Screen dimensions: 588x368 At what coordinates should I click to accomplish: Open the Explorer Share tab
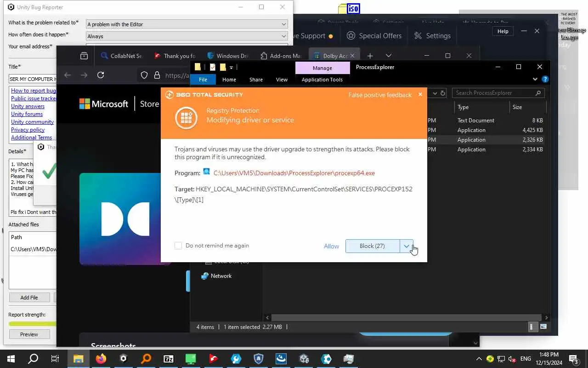pyautogui.click(x=256, y=80)
